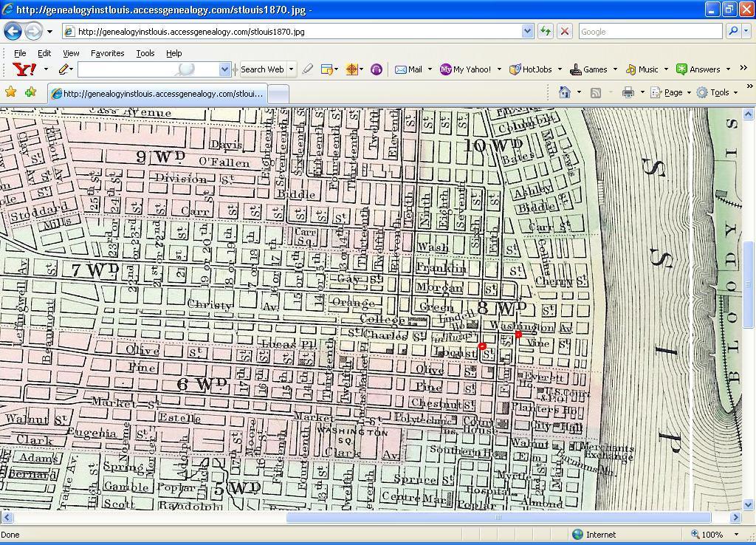The width and height of the screenshot is (756, 545).
Task: Open the Help menu
Action: [x=174, y=53]
